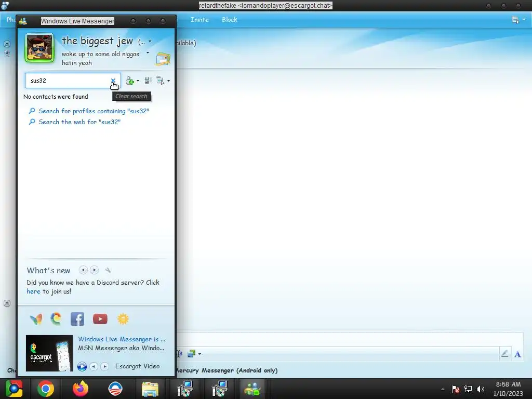Screen dimensions: 532x399
Task: Go to previous Escargot video
Action: (x=94, y=366)
